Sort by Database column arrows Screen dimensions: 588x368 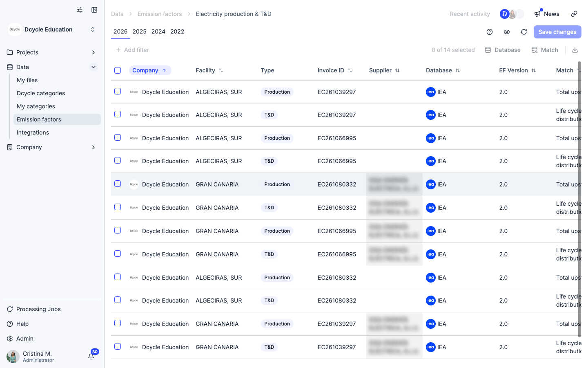[x=458, y=70]
